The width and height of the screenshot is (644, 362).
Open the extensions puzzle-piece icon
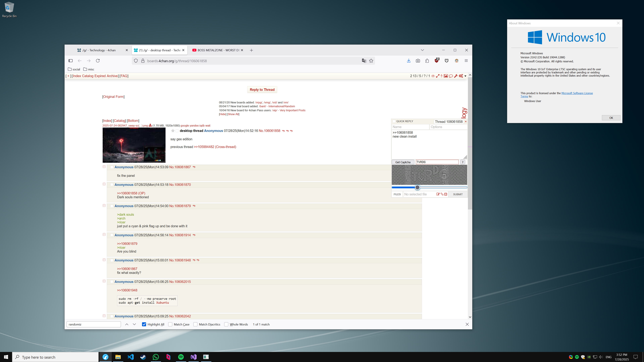(x=427, y=61)
